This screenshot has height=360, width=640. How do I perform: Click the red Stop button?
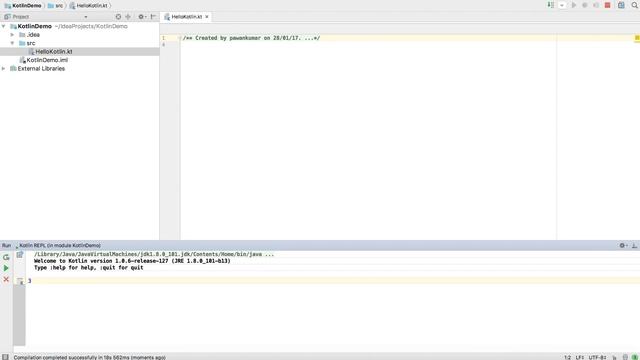[607, 5]
